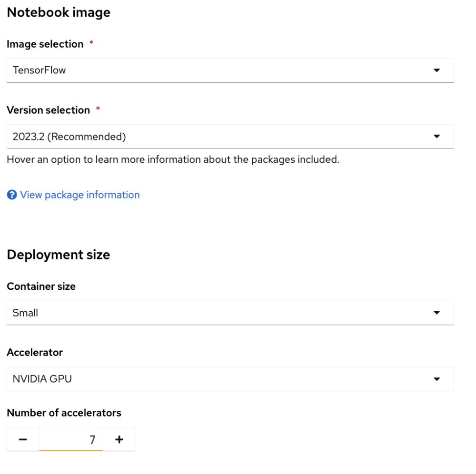The width and height of the screenshot is (476, 474).
Task: Click the caret arrow on the Small dropdown
Action: (436, 313)
